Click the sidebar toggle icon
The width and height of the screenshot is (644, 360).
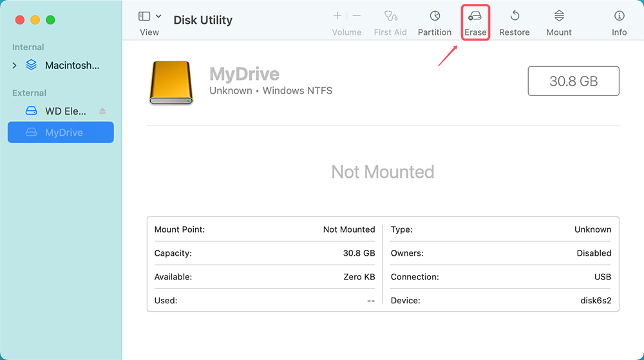[x=144, y=16]
